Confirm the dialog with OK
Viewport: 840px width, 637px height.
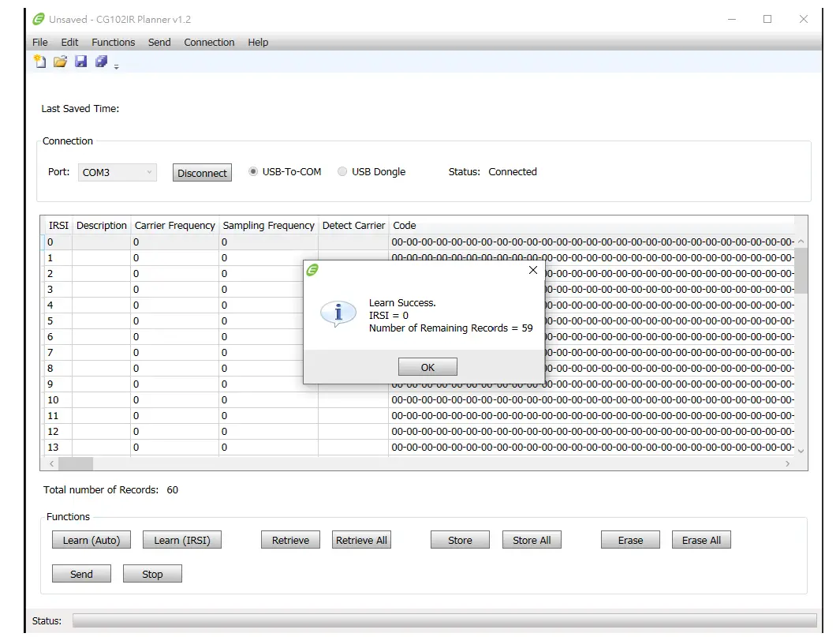pyautogui.click(x=427, y=367)
